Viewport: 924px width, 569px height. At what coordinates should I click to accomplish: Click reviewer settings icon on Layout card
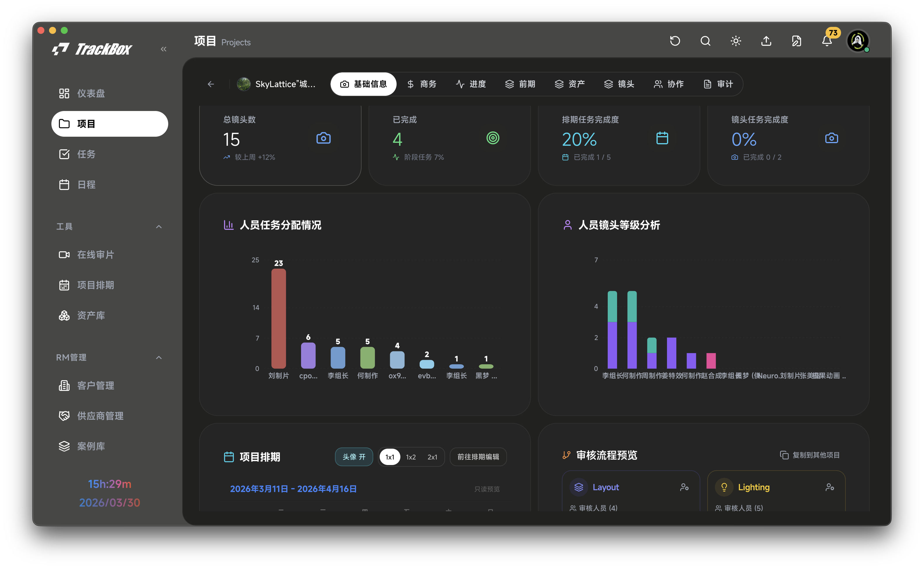684,487
